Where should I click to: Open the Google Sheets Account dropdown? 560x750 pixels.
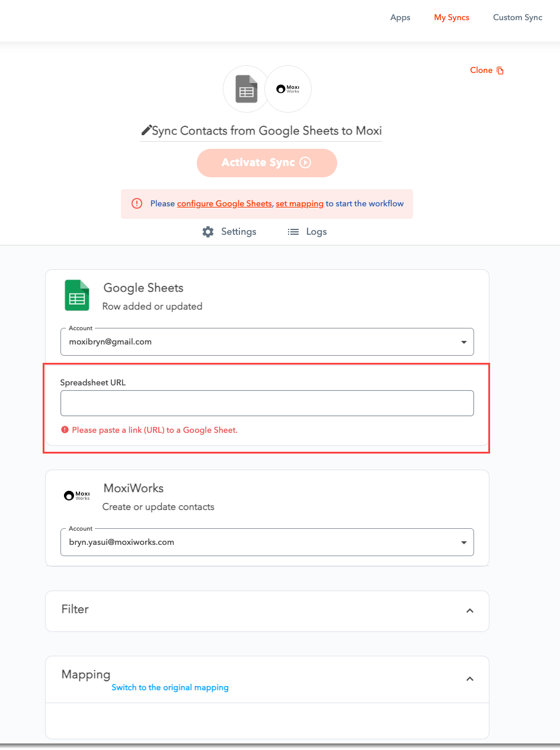pyautogui.click(x=267, y=342)
